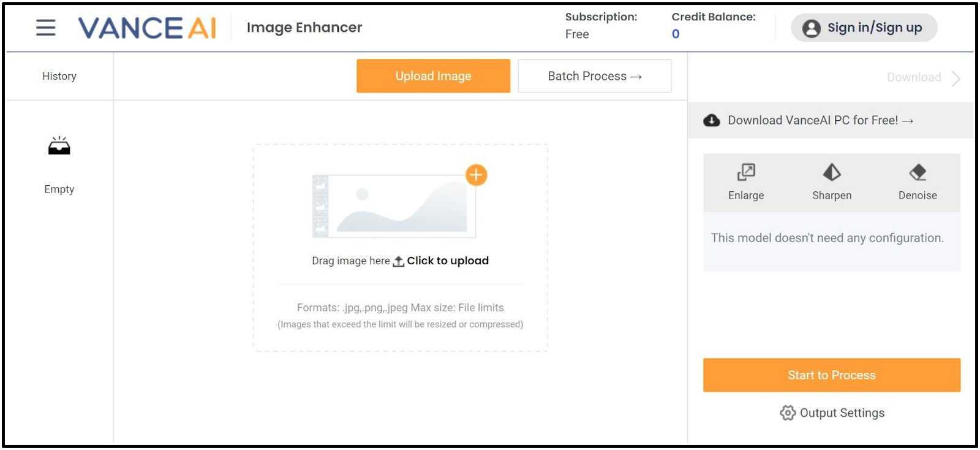Click the Output Settings gear icon

pyautogui.click(x=788, y=413)
